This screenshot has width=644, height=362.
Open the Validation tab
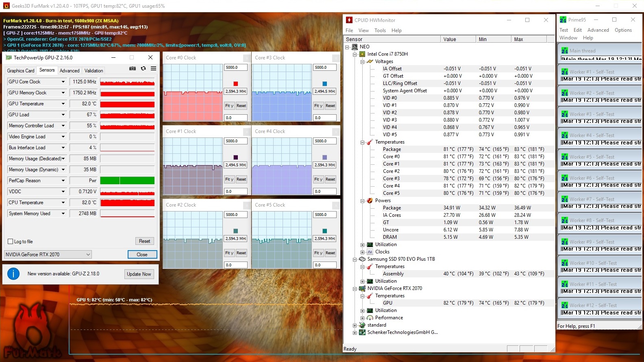pyautogui.click(x=94, y=71)
